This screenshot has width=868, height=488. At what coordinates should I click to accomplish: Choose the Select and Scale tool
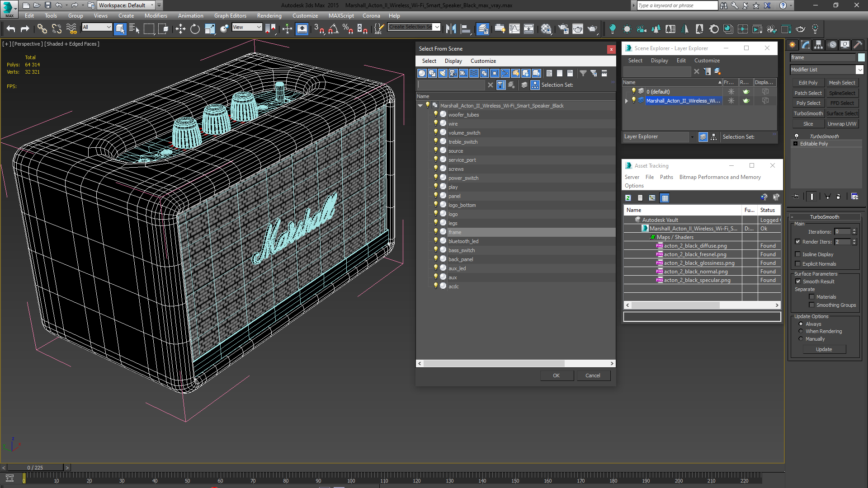click(210, 29)
